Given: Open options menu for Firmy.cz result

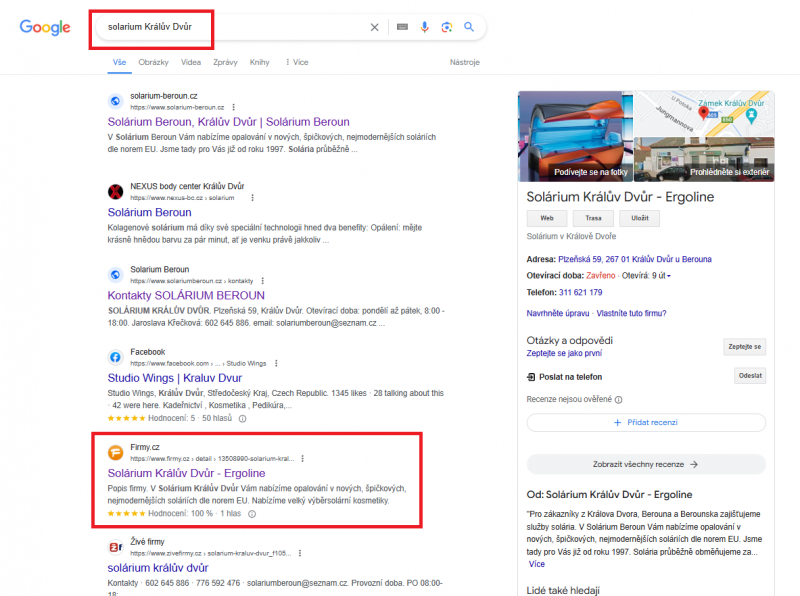Looking at the screenshot, I should point(303,458).
